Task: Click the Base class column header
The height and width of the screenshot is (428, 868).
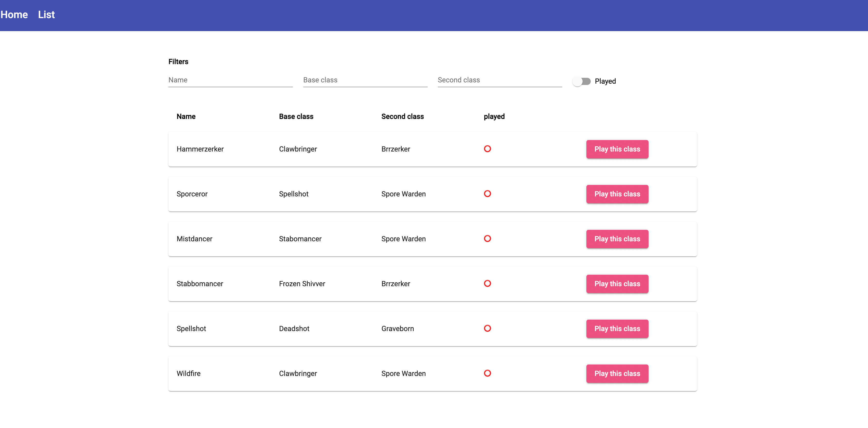Action: coord(296,116)
